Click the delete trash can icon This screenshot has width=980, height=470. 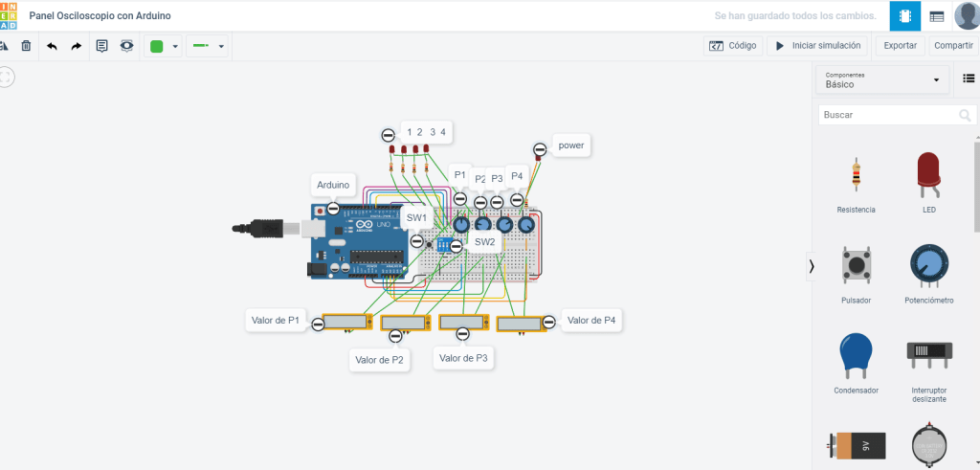(x=26, y=46)
